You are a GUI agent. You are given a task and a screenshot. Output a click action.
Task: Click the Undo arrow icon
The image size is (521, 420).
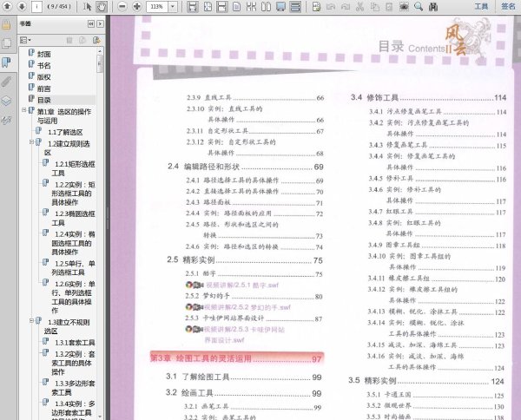331,6
